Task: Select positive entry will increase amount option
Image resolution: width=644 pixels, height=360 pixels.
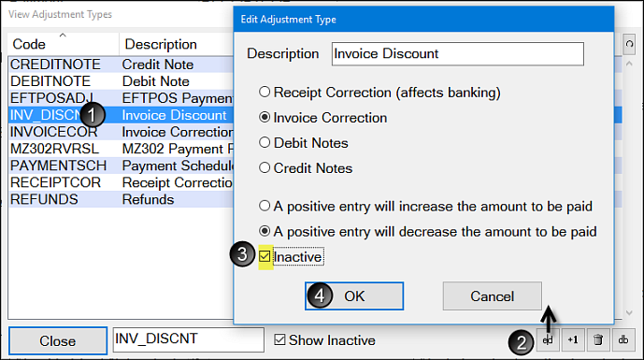Action: click(x=265, y=206)
